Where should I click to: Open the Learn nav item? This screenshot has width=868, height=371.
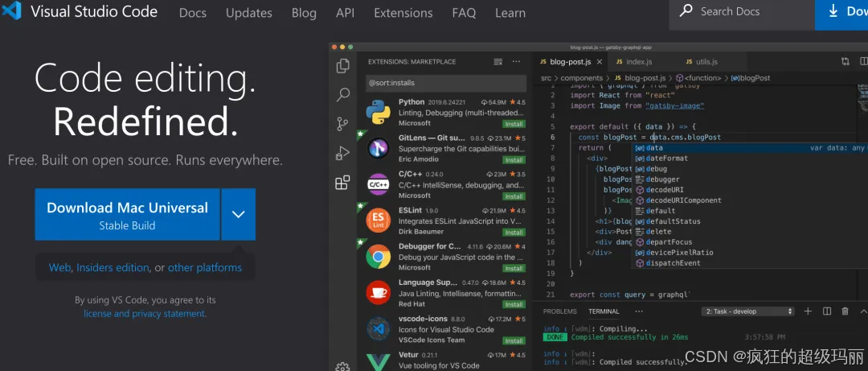click(x=510, y=13)
